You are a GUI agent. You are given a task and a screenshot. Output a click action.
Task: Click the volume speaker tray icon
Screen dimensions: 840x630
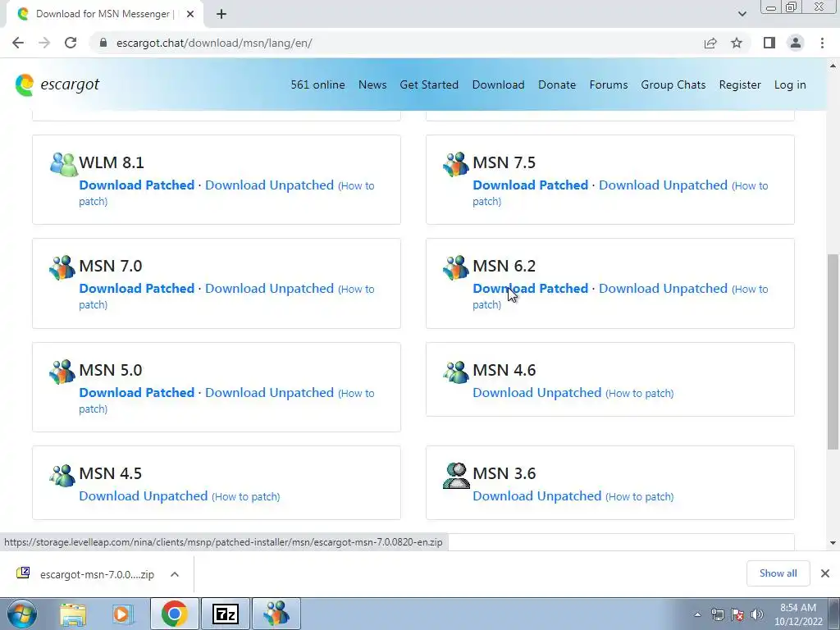[757, 614]
